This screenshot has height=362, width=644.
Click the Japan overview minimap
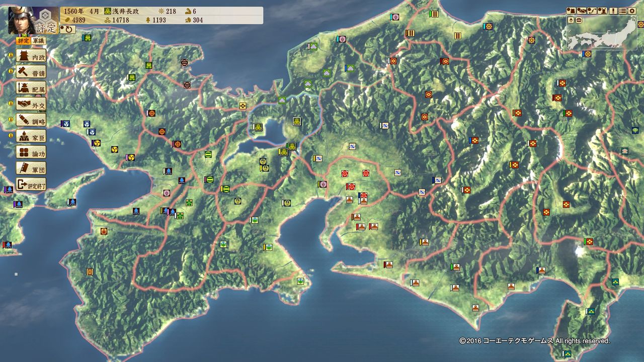pos(601,33)
